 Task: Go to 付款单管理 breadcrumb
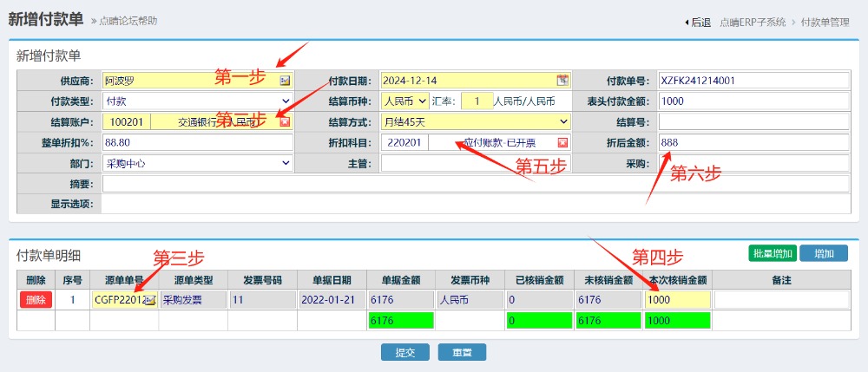pos(825,23)
